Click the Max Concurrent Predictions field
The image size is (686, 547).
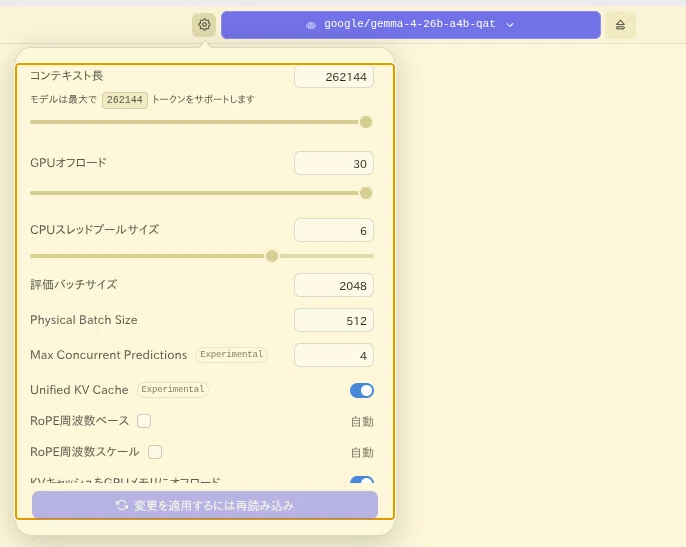coord(334,355)
